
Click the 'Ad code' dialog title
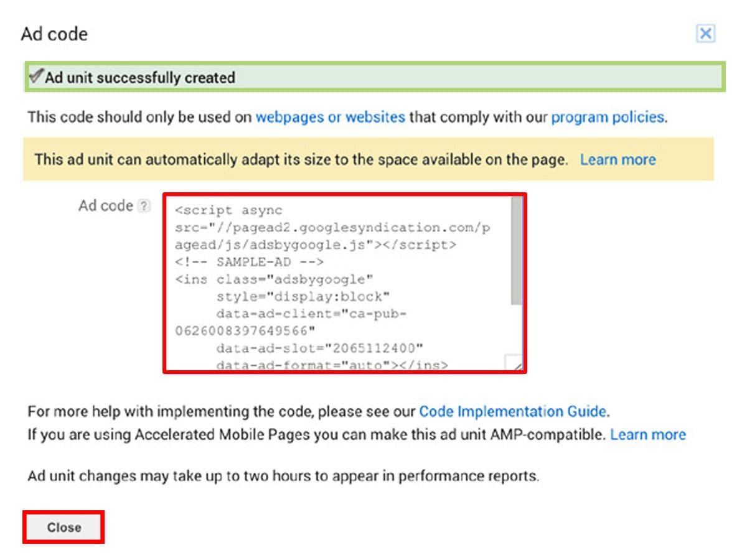[54, 34]
